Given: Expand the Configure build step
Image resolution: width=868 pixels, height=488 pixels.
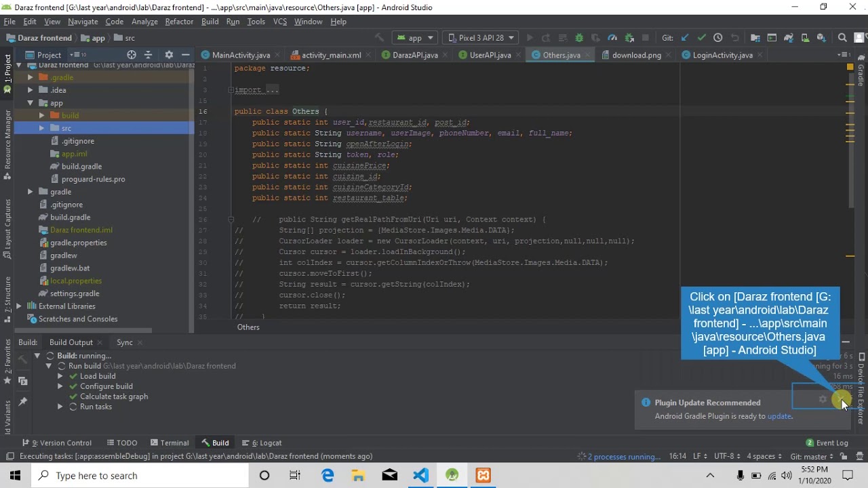Looking at the screenshot, I should tap(60, 386).
